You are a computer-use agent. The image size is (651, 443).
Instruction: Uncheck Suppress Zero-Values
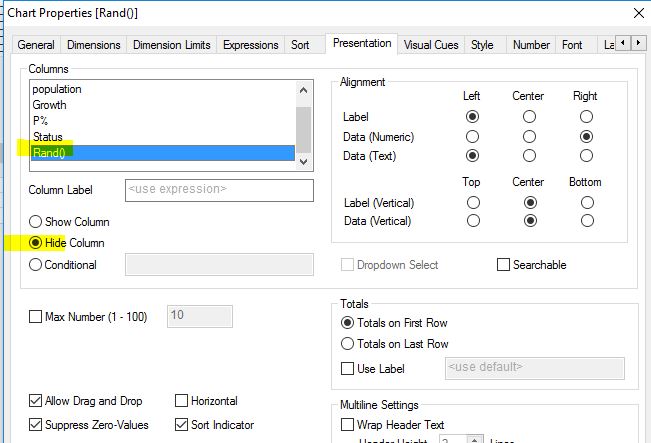pyautogui.click(x=37, y=424)
